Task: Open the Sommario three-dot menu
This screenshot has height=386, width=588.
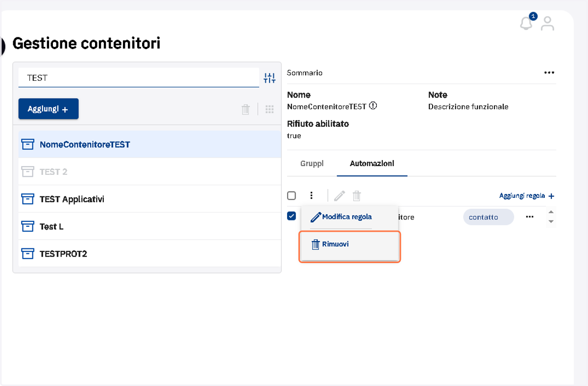Action: (x=549, y=72)
